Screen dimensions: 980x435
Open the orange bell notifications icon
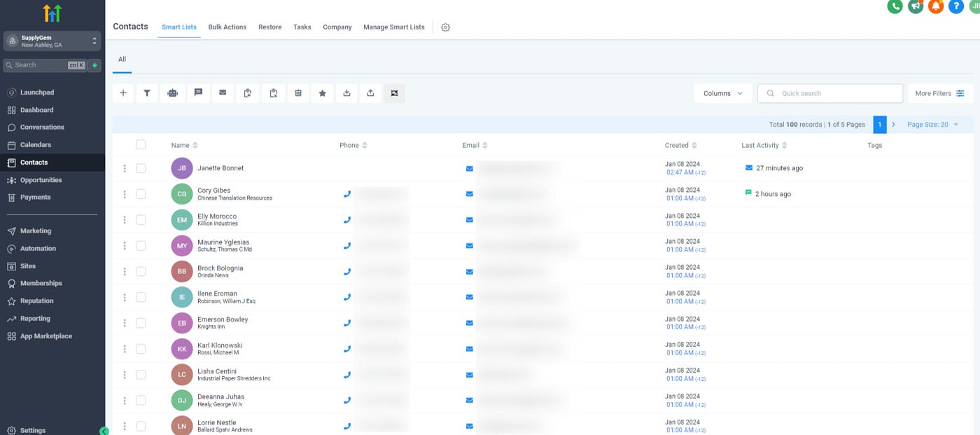click(936, 6)
